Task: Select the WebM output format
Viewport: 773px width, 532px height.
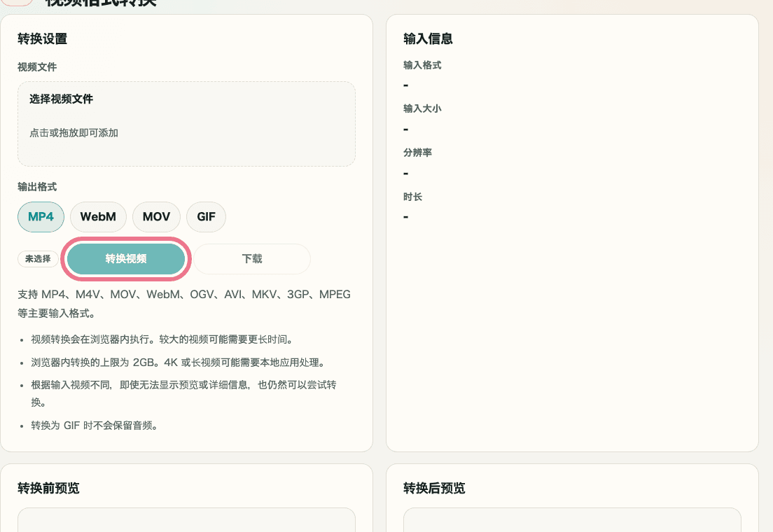Action: [98, 217]
